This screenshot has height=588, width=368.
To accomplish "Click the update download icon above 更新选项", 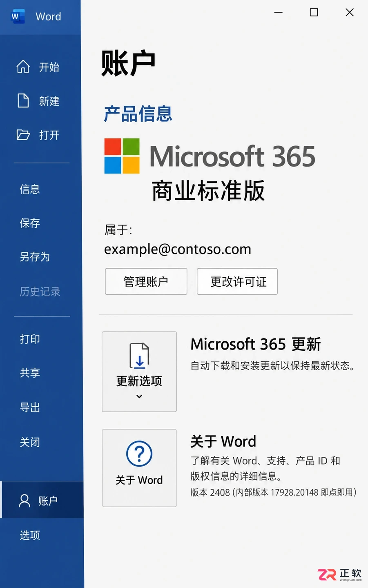I will pyautogui.click(x=139, y=356).
